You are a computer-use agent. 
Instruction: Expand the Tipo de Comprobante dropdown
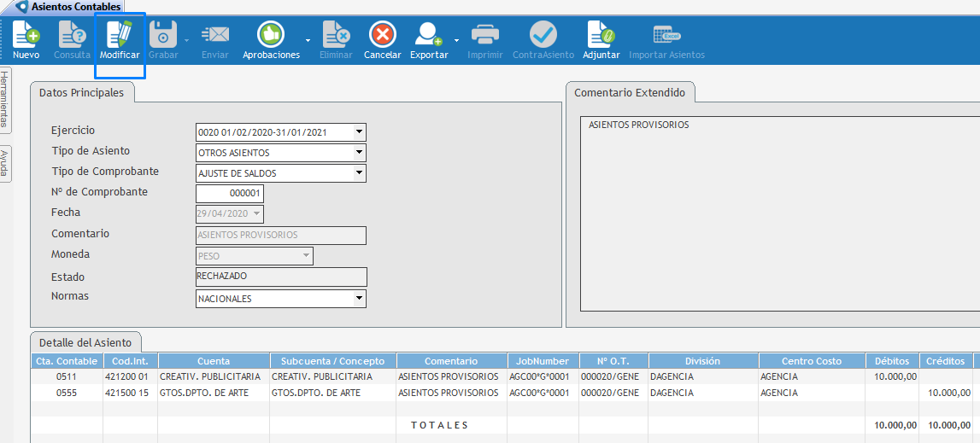click(x=360, y=173)
